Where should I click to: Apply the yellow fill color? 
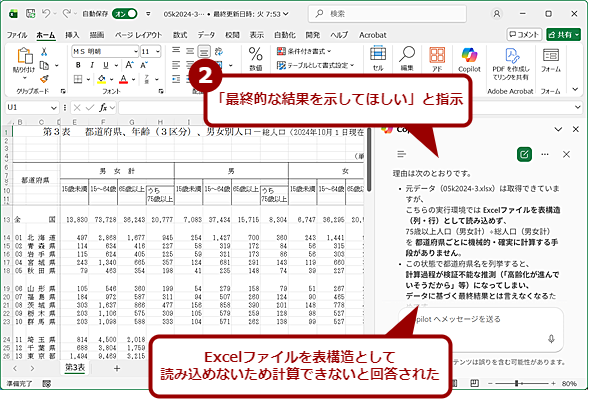[101, 79]
